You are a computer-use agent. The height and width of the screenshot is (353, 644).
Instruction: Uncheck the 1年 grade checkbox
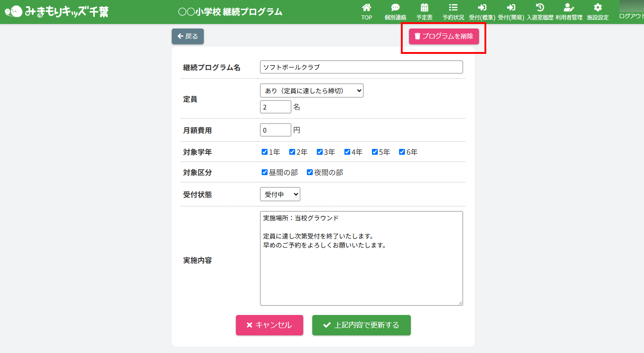click(x=265, y=152)
